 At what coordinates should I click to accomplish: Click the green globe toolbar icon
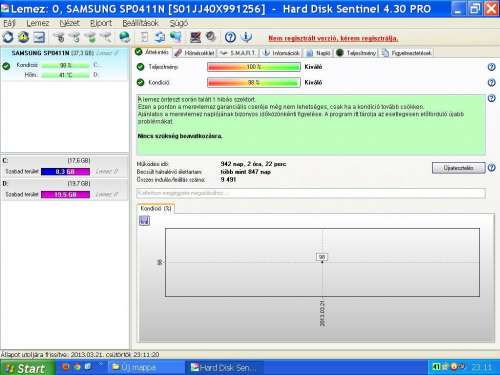(125, 37)
